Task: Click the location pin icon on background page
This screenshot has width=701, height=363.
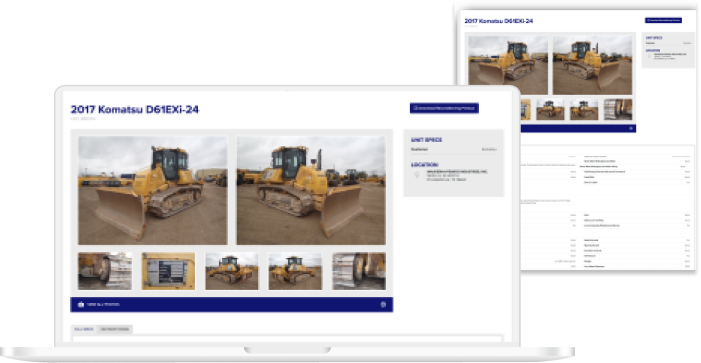Action: [649, 56]
